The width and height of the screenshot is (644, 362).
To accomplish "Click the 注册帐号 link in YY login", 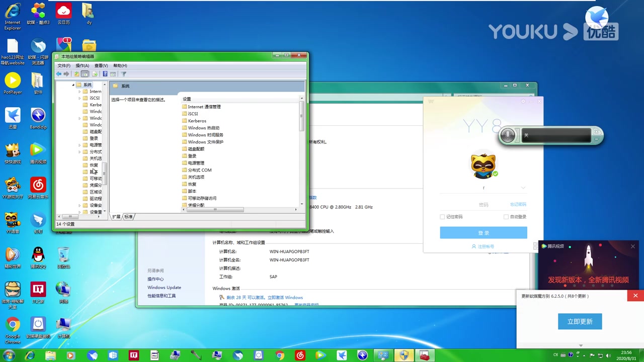I will [x=483, y=246].
